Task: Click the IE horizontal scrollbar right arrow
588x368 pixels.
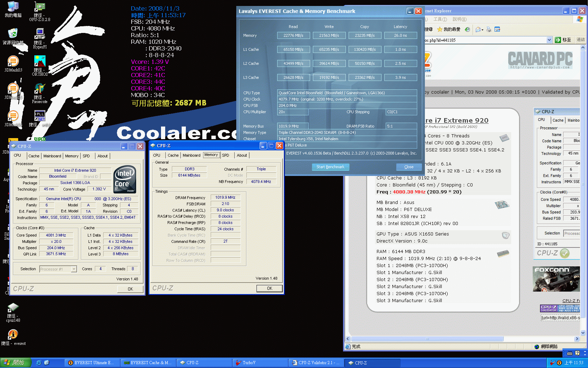Action: point(577,339)
